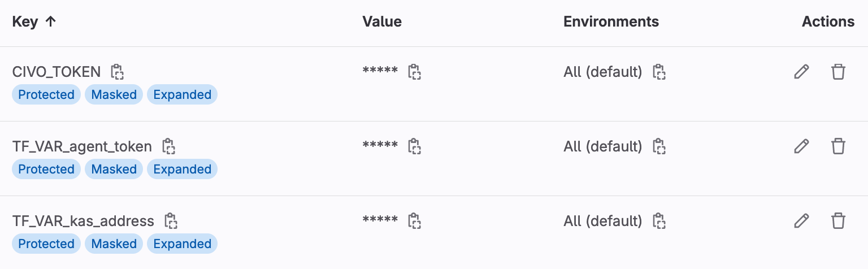The image size is (868, 269).
Task: Edit the TF_VAR_kas_address variable
Action: 801,221
